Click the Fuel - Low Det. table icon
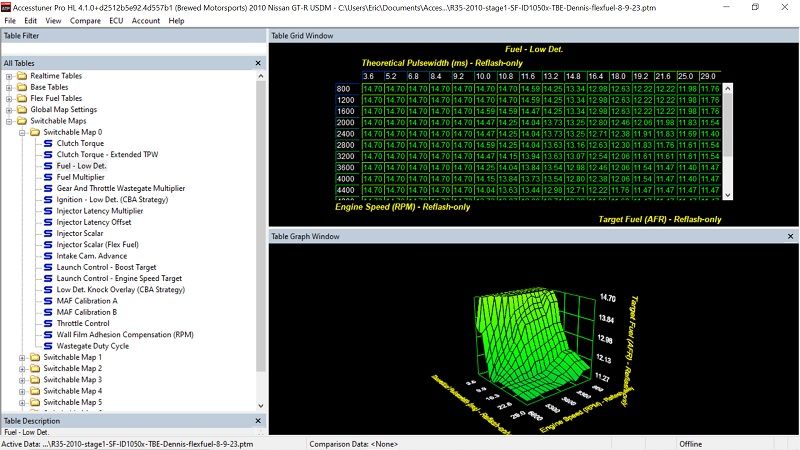This screenshot has width=800, height=450. click(48, 166)
